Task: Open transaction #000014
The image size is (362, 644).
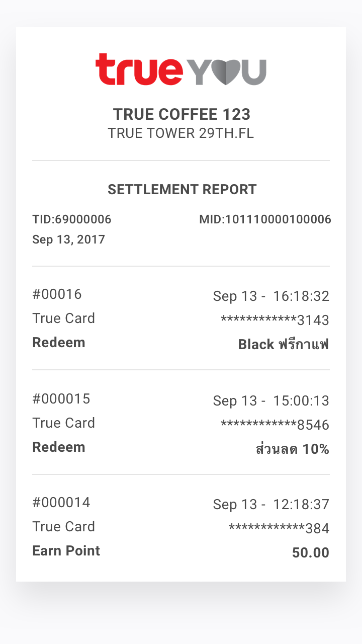Action: point(181,526)
